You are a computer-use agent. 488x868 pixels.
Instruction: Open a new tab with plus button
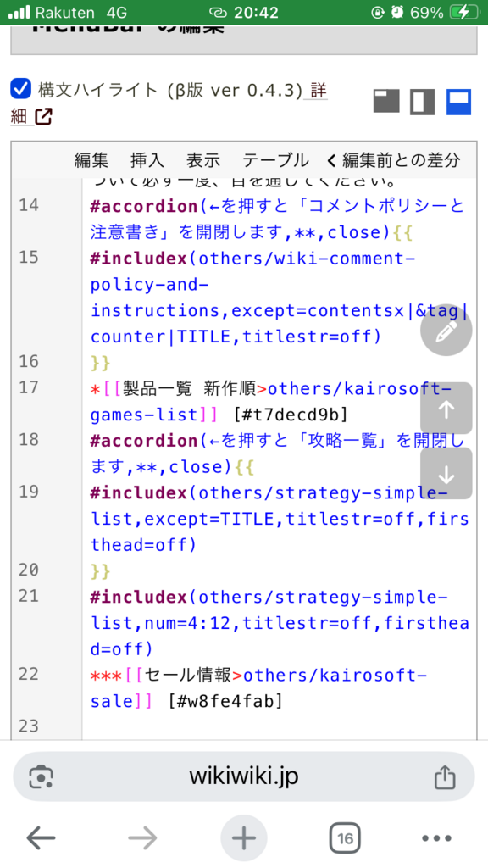pos(243,838)
